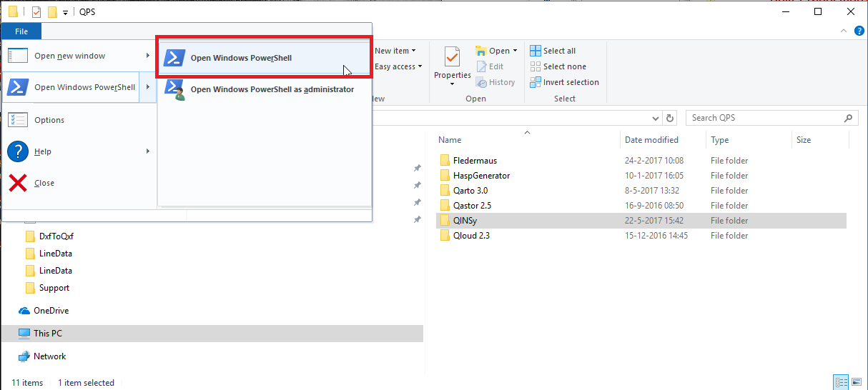The image size is (868, 390).
Task: Switch to Large icons view in status bar
Action: click(x=856, y=383)
